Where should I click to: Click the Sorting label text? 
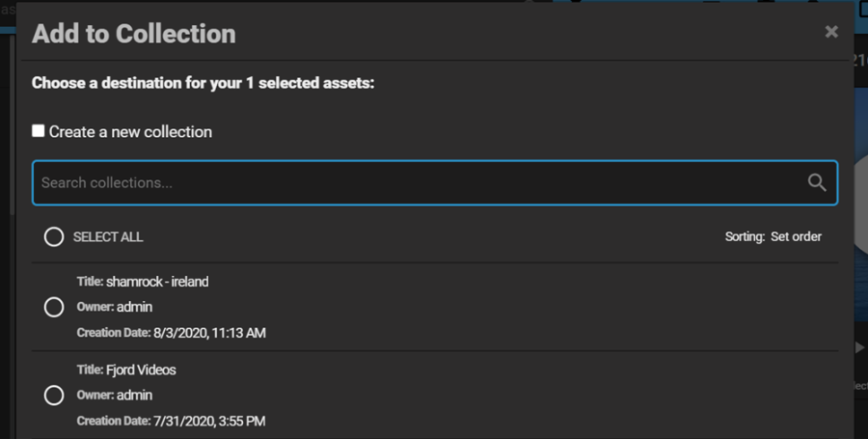pyautogui.click(x=746, y=236)
